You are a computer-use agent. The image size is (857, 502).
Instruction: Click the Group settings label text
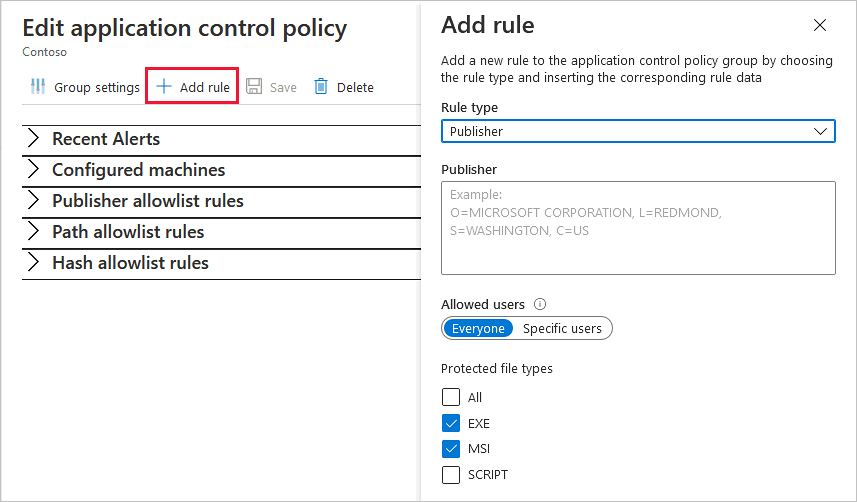(x=97, y=87)
